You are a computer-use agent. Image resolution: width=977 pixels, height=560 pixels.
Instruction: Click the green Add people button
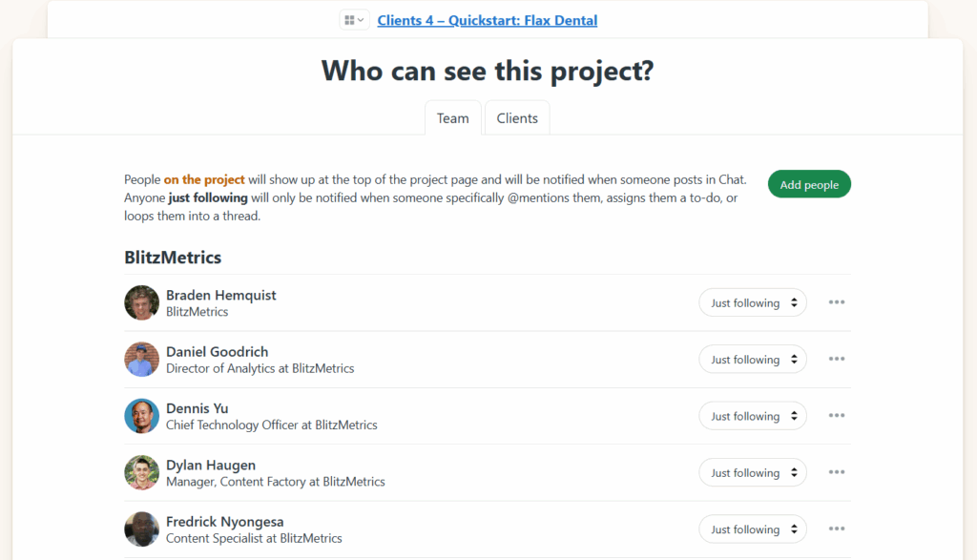click(809, 185)
